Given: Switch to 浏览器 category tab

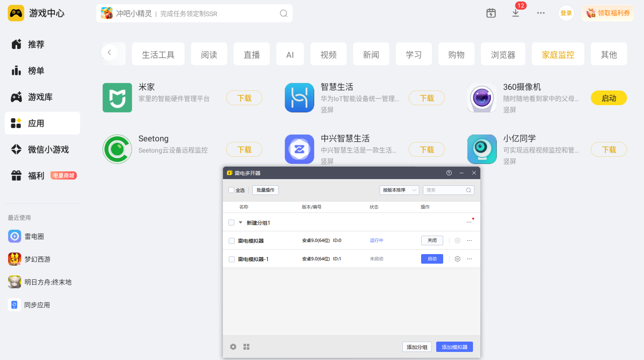Looking at the screenshot, I should tap(503, 54).
